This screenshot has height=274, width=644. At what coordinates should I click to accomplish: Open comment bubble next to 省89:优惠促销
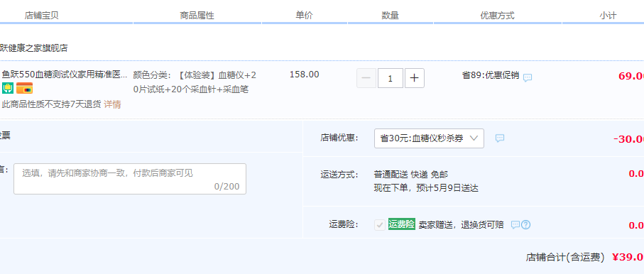tap(528, 77)
